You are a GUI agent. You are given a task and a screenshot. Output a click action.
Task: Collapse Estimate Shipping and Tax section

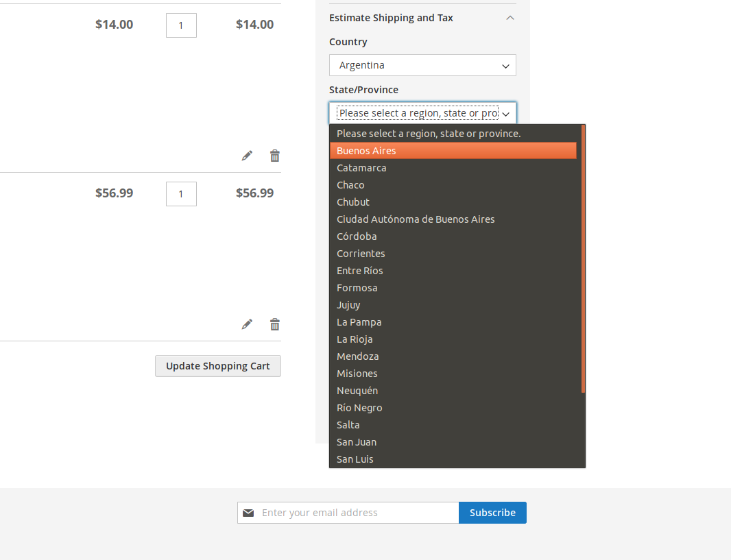[x=510, y=18]
